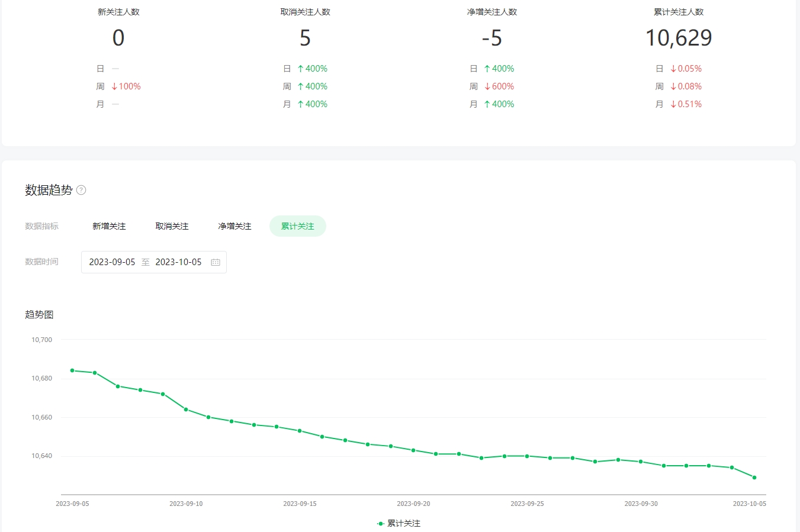This screenshot has width=800, height=532.
Task: Click the end date 2023-10-05 field
Action: click(x=178, y=262)
